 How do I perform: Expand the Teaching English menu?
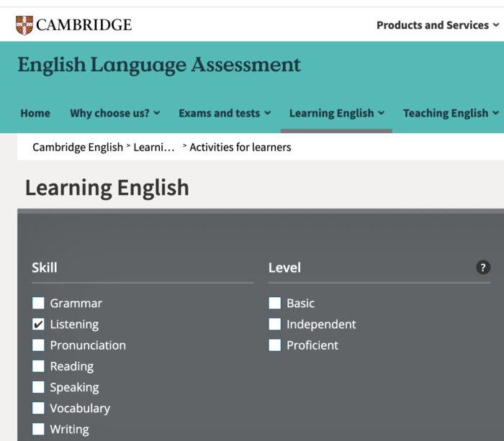(451, 113)
